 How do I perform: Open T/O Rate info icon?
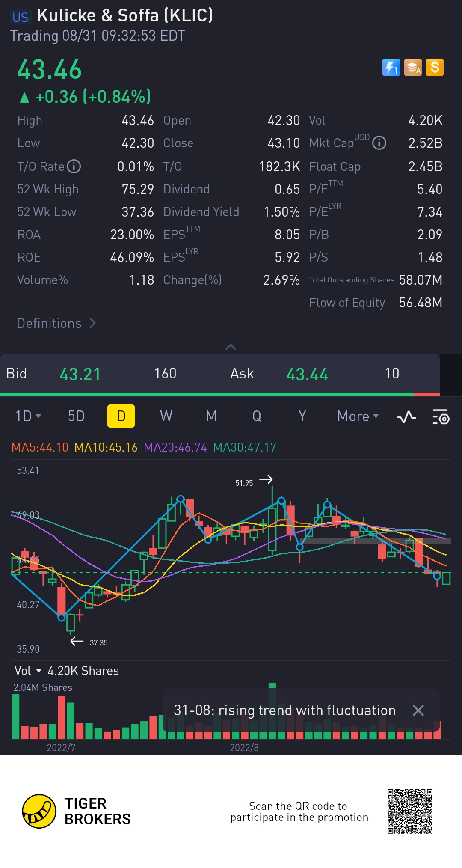(x=74, y=166)
